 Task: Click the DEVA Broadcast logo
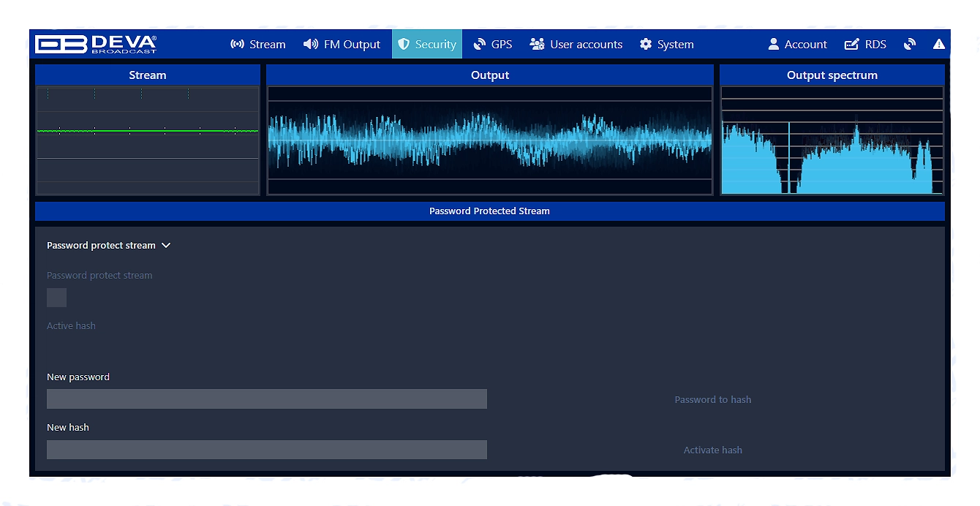pos(96,45)
